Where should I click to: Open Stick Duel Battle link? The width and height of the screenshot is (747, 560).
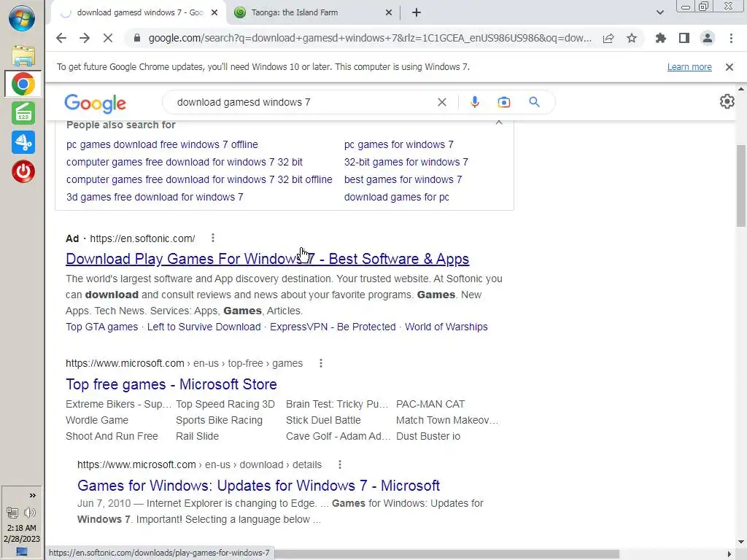coord(323,420)
